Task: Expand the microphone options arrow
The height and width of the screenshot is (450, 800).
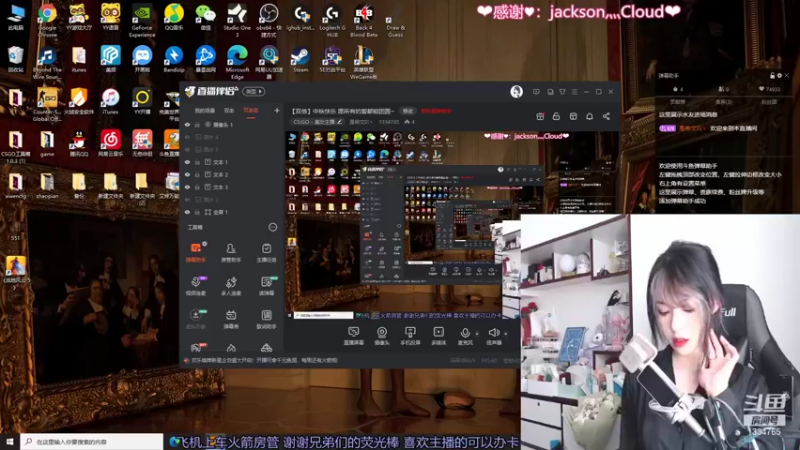Action: click(x=477, y=334)
